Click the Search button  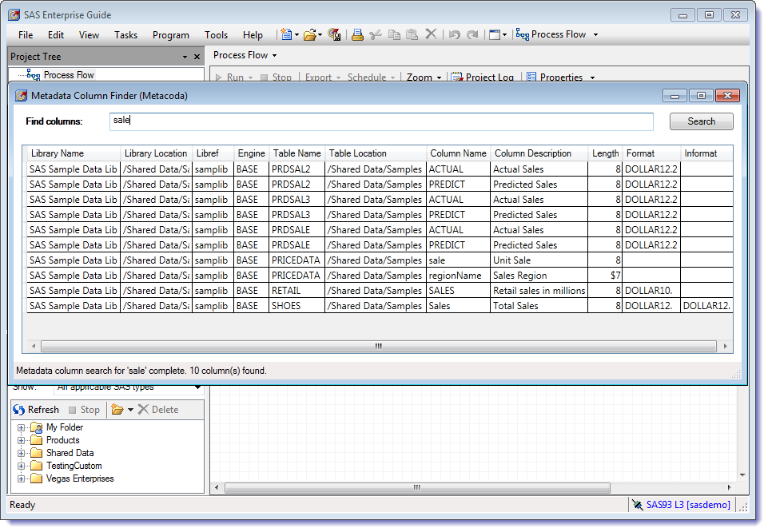pyautogui.click(x=701, y=121)
